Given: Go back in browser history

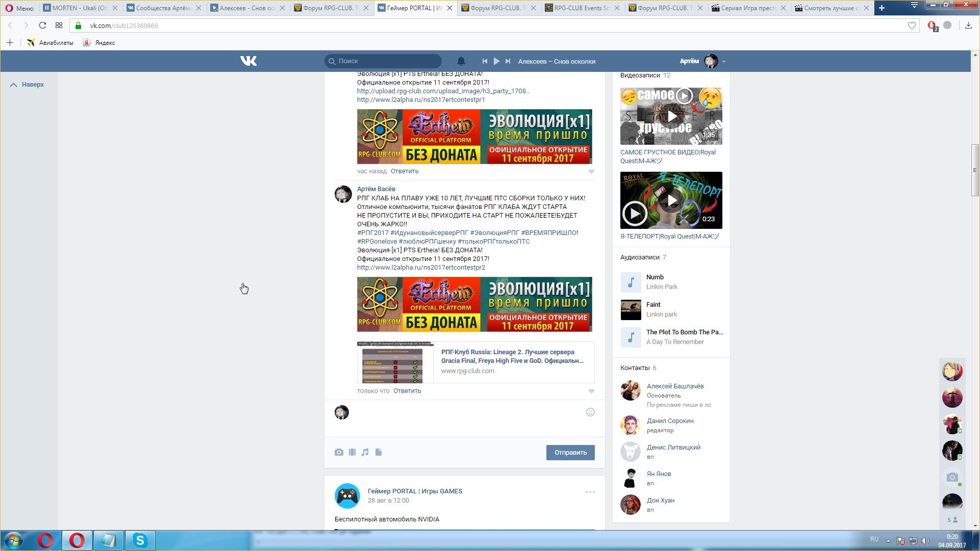Looking at the screenshot, I should click(x=10, y=25).
